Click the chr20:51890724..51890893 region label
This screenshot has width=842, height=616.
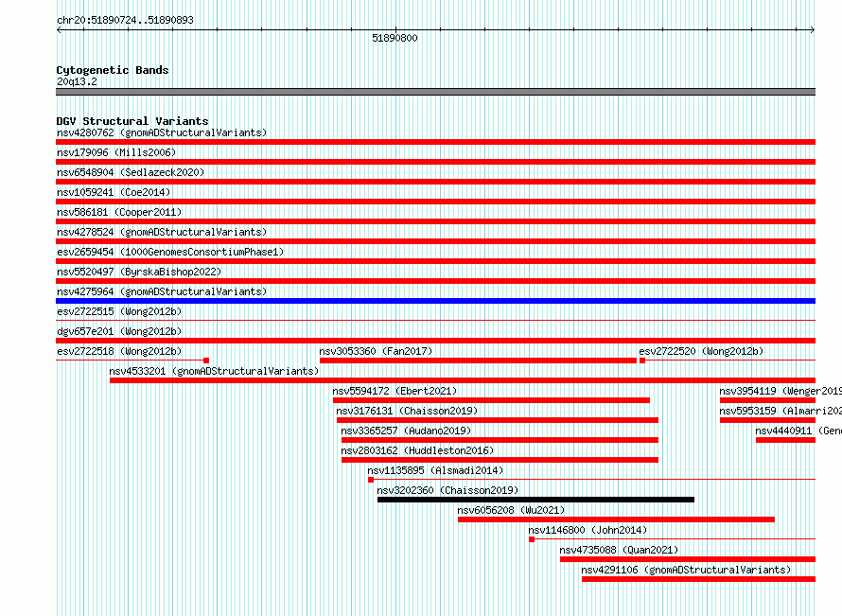pos(125,20)
